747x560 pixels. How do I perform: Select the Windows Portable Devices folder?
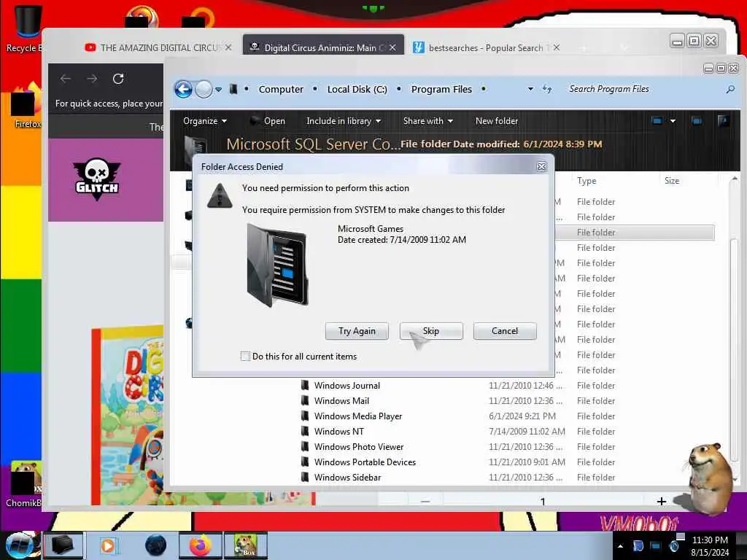click(x=365, y=462)
